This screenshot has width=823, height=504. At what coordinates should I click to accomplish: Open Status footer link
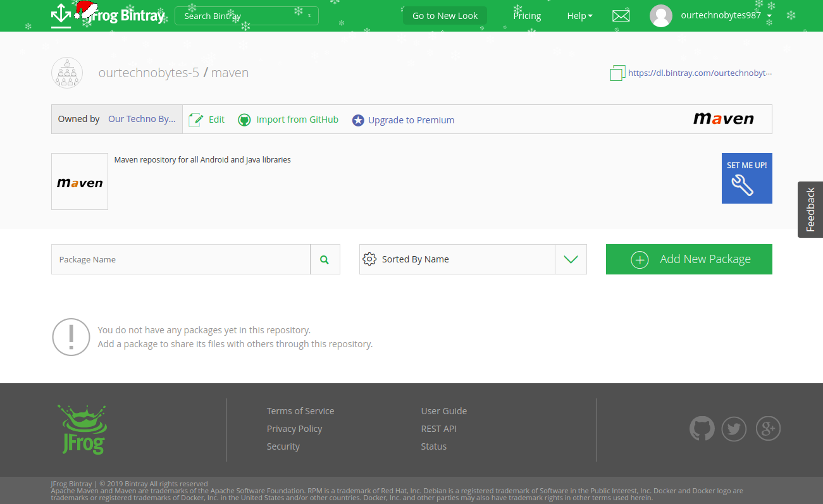[433, 446]
